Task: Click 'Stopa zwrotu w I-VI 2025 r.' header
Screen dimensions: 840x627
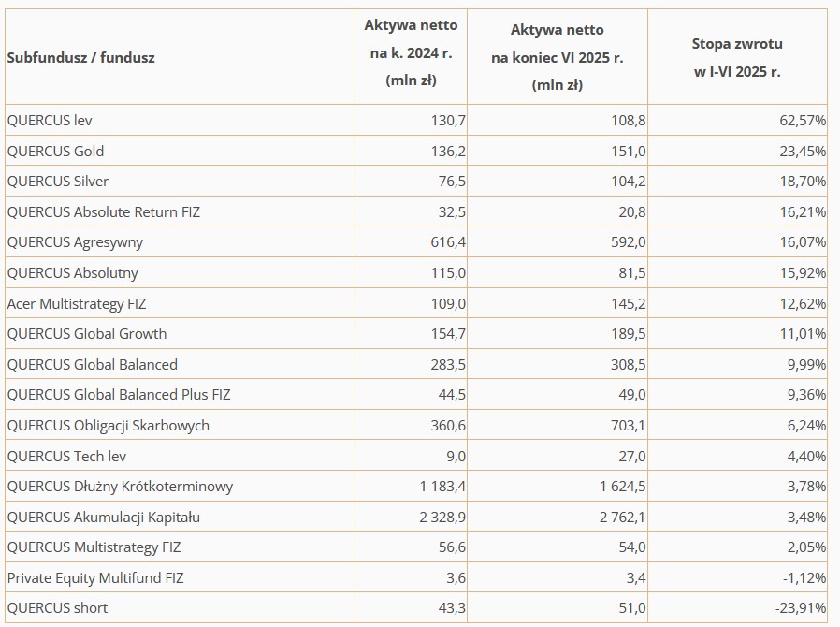Action: click(737, 57)
